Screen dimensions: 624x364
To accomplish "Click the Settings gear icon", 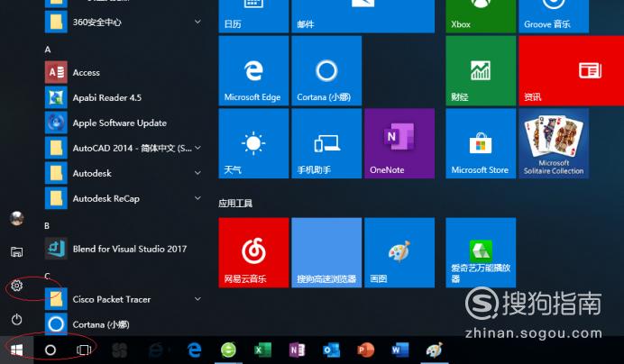I will coord(17,286).
